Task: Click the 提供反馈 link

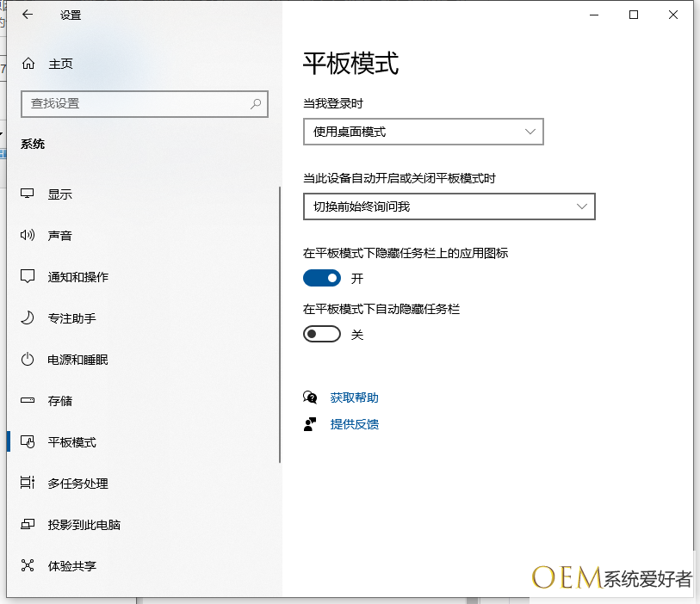Action: pos(355,424)
